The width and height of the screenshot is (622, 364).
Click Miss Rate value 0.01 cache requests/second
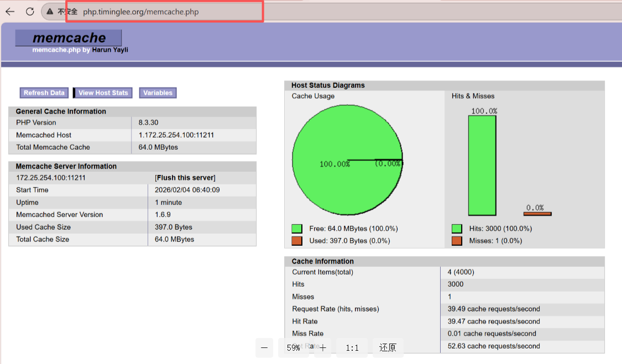point(492,334)
